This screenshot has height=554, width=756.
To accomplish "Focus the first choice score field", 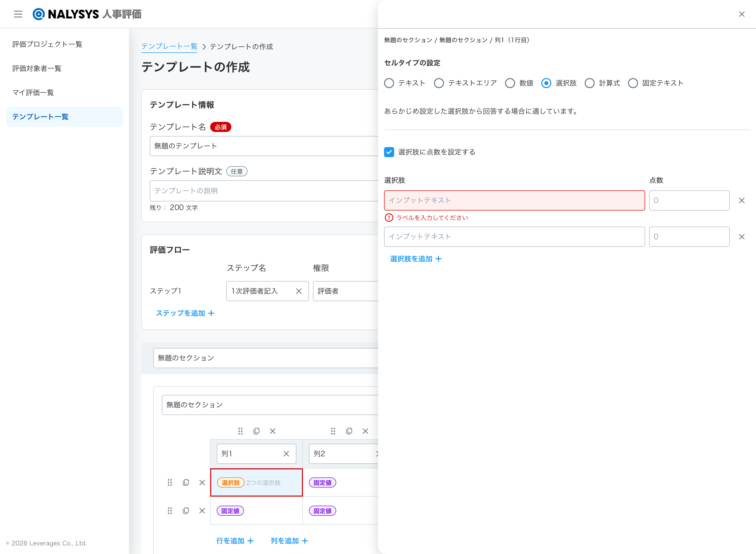I will click(x=689, y=200).
